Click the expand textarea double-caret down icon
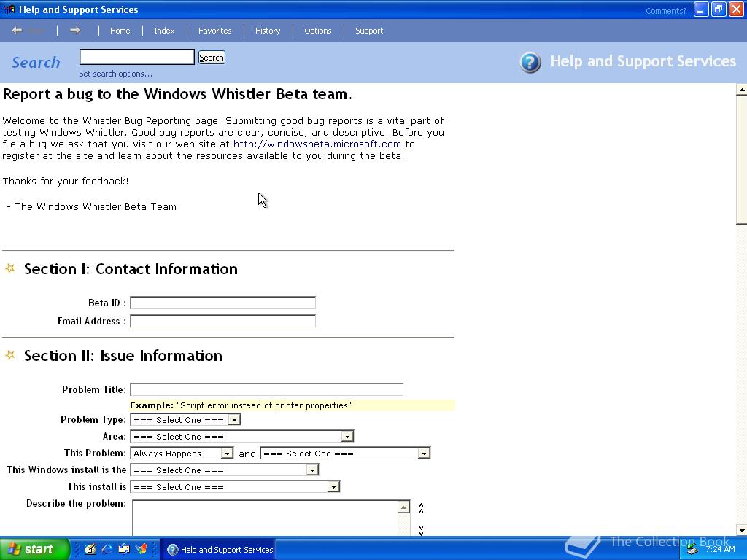The height and width of the screenshot is (560, 747). tap(421, 530)
